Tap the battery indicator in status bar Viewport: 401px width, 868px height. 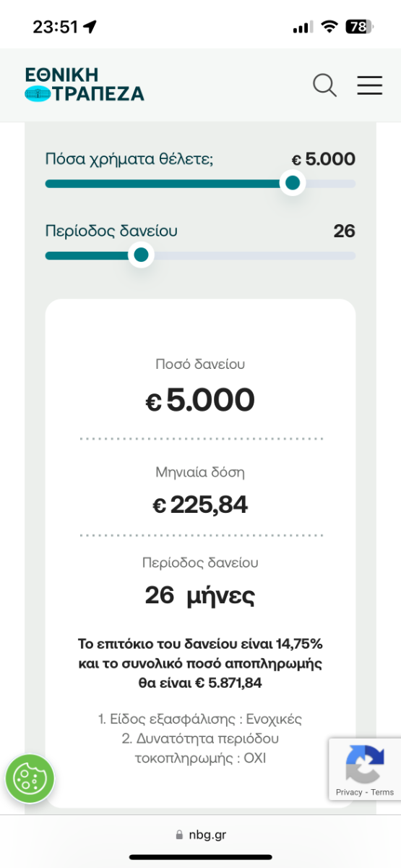pyautogui.click(x=358, y=27)
